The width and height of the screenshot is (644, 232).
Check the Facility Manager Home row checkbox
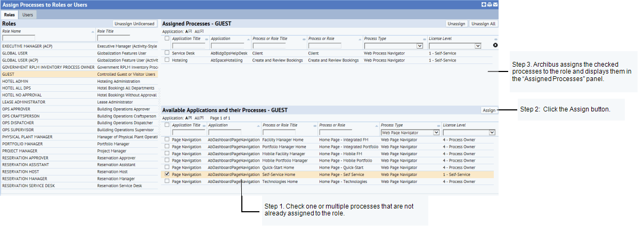tap(167, 140)
